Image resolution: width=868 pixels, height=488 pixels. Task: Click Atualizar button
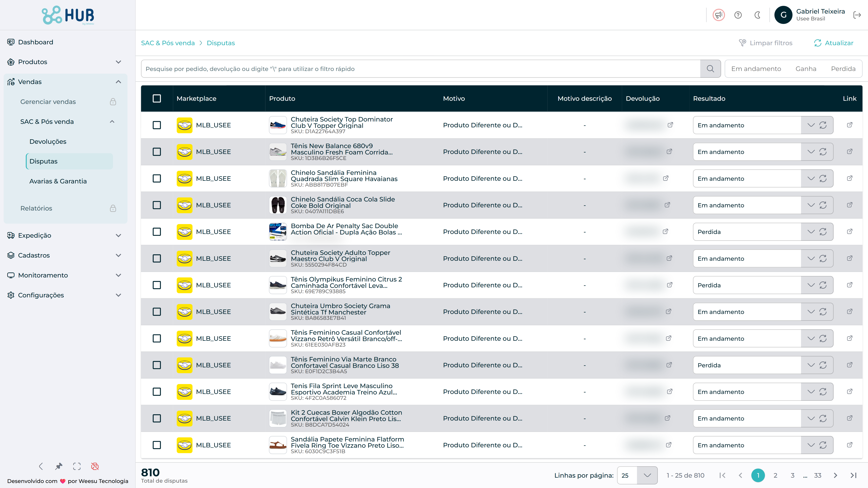click(x=834, y=43)
